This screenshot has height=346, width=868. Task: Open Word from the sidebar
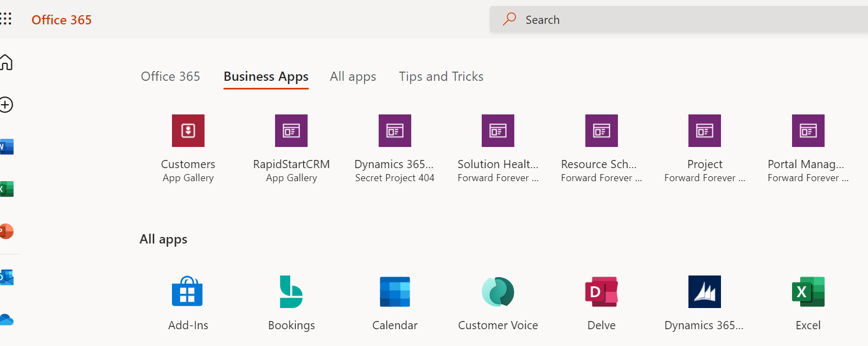coord(7,147)
